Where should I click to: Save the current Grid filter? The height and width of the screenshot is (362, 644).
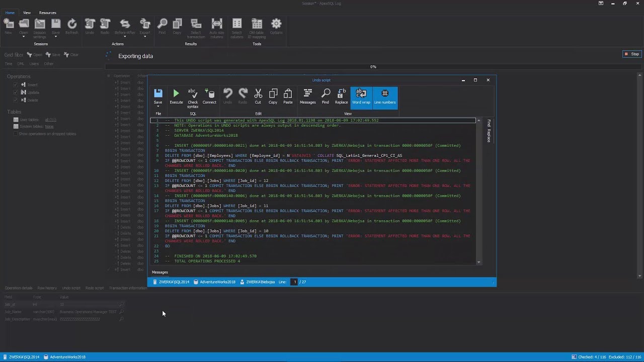click(x=53, y=55)
